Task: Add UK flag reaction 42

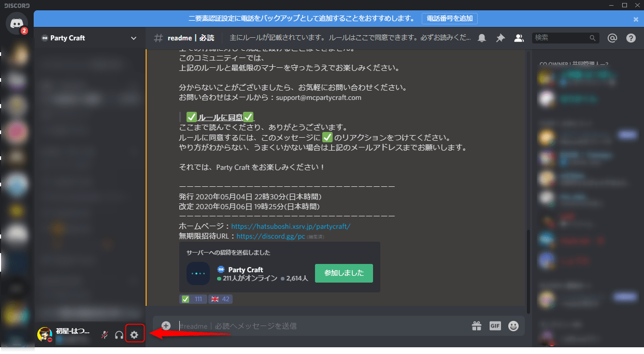Action: coord(221,299)
